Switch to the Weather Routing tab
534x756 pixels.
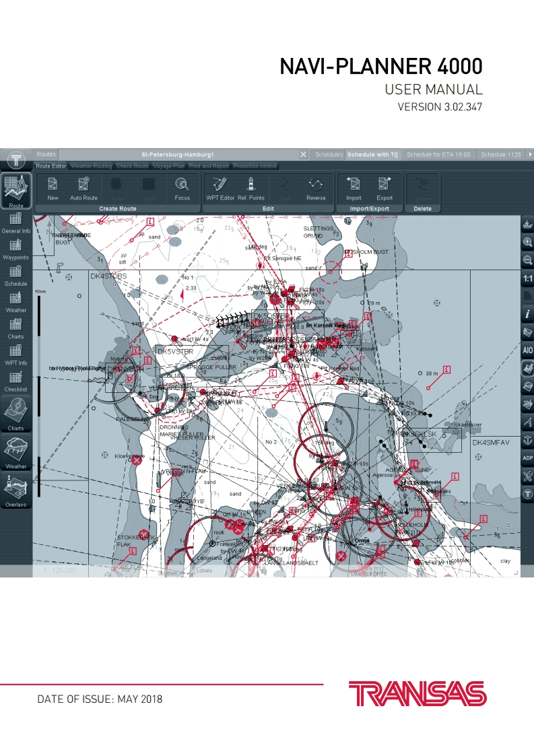point(92,166)
